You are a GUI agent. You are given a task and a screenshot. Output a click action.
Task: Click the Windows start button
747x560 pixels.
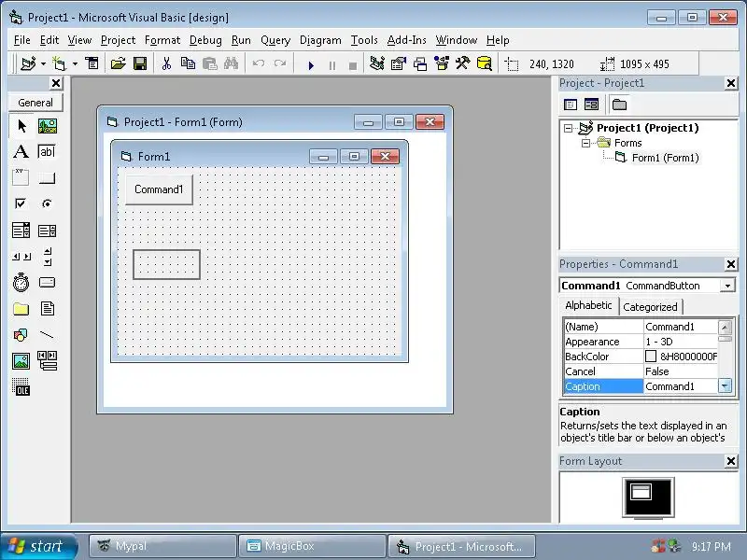[38, 546]
